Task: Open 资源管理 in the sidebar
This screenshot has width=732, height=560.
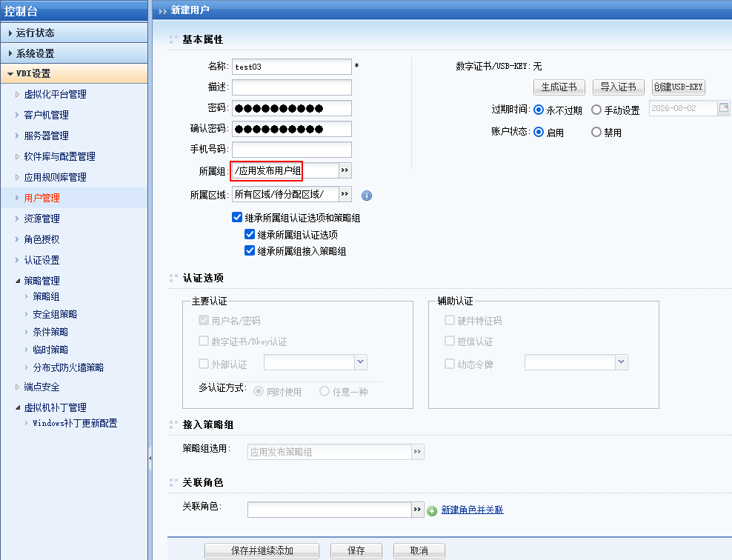Action: pos(41,219)
